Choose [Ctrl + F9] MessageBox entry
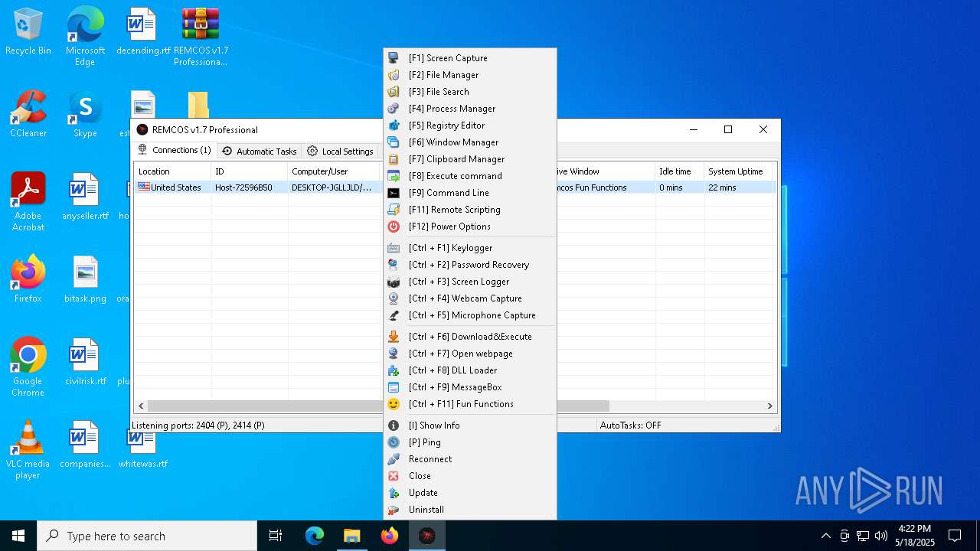Image resolution: width=980 pixels, height=551 pixels. tap(470, 387)
